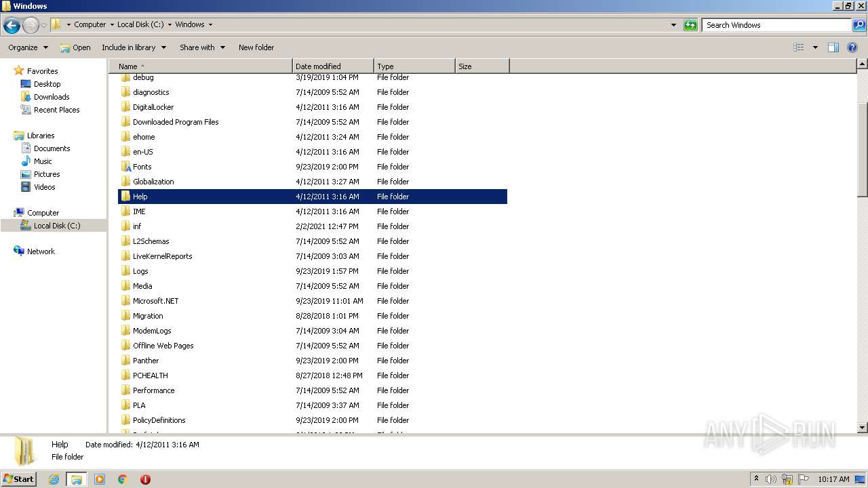This screenshot has height=488, width=868.
Task: Select the DigitalLocker folder icon
Action: (x=125, y=107)
